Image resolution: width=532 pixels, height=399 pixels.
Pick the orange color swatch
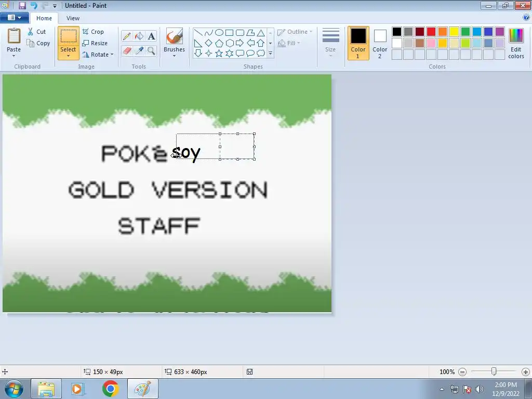coord(443,32)
